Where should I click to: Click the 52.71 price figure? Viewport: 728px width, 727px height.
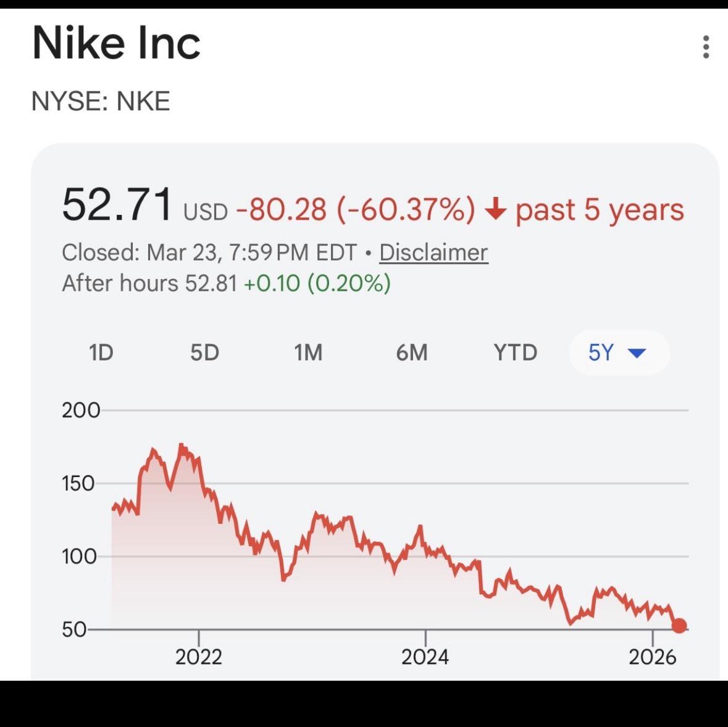pyautogui.click(x=117, y=205)
